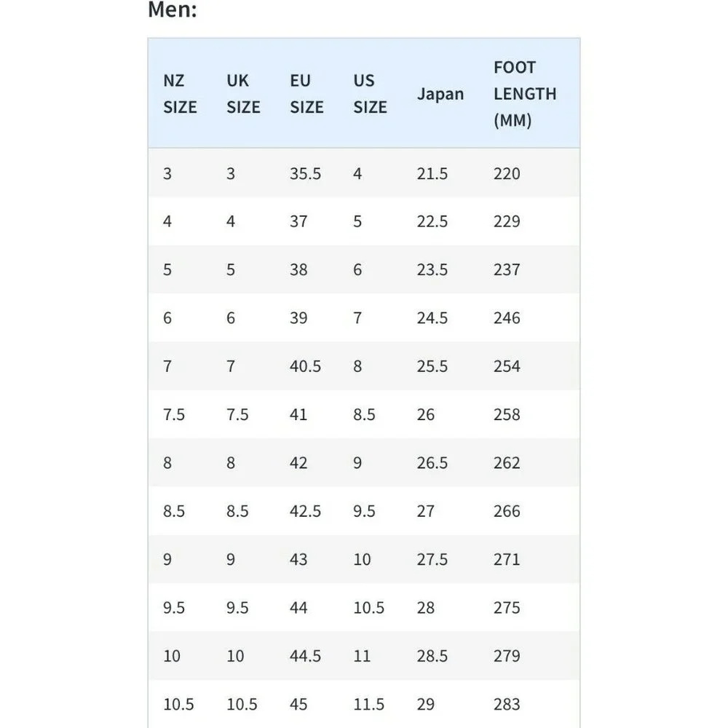
Task: Click the UK SIZE column header
Action: 243,94
